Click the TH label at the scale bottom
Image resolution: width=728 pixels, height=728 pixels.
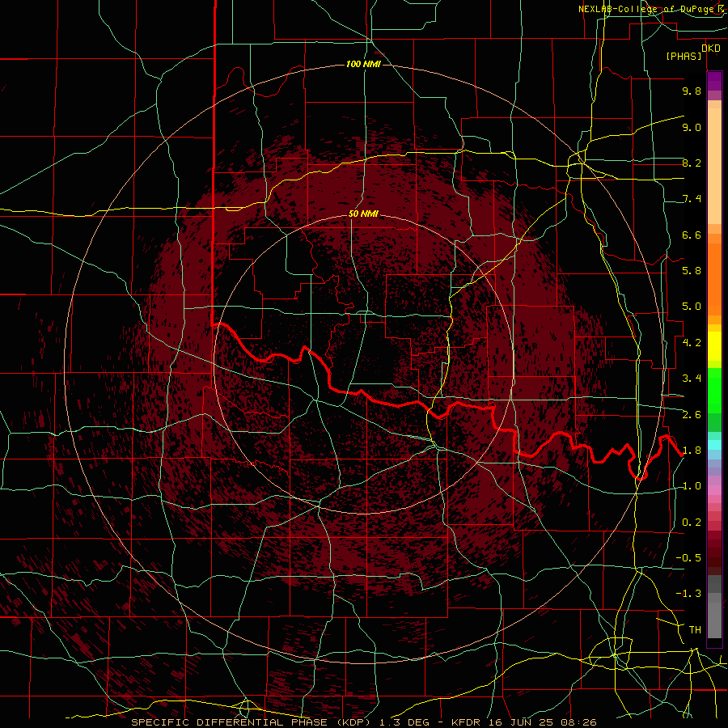[695, 630]
